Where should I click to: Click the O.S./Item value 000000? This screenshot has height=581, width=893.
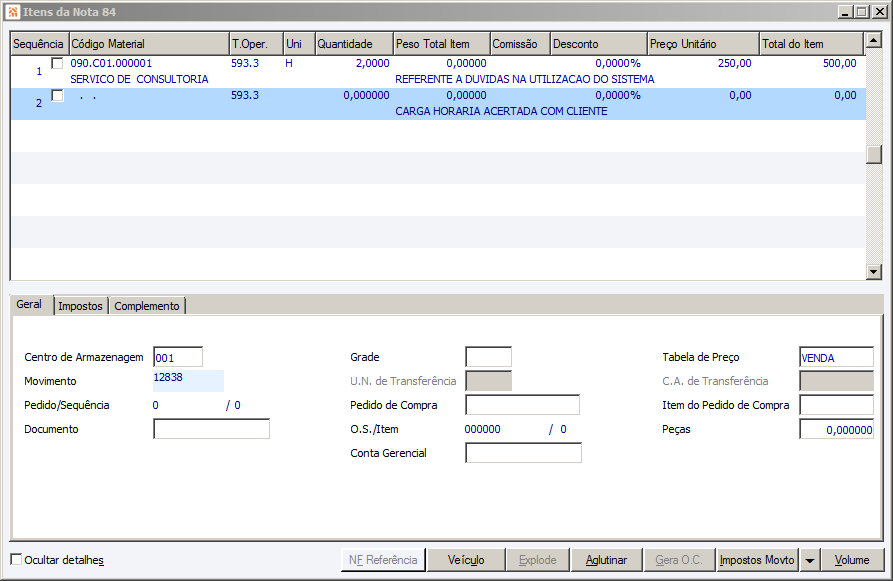[482, 429]
